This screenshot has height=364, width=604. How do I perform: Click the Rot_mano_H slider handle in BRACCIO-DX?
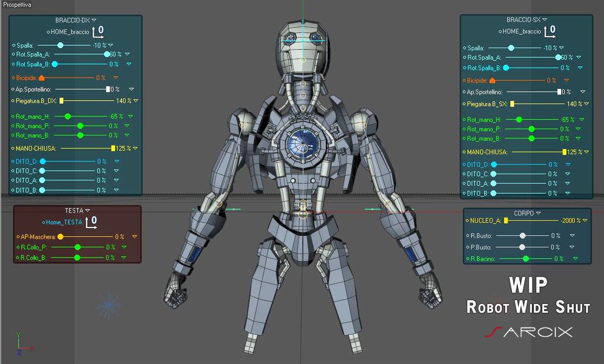pos(68,116)
